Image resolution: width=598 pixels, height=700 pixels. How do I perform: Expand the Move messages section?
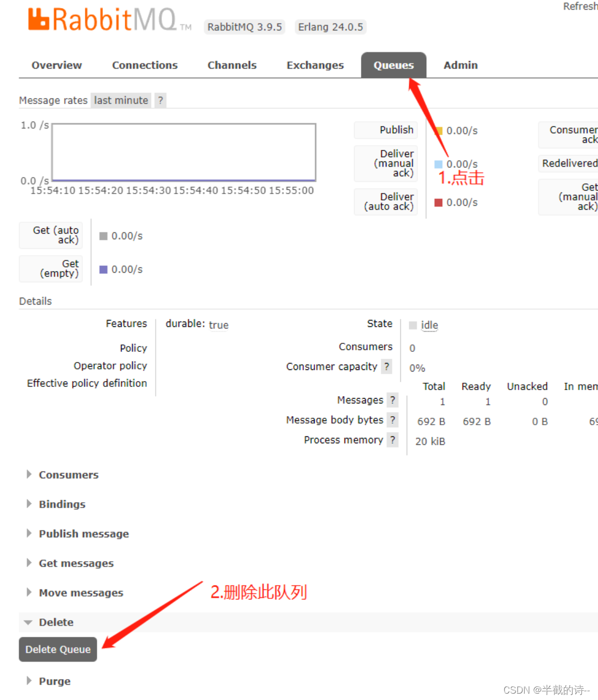click(81, 593)
